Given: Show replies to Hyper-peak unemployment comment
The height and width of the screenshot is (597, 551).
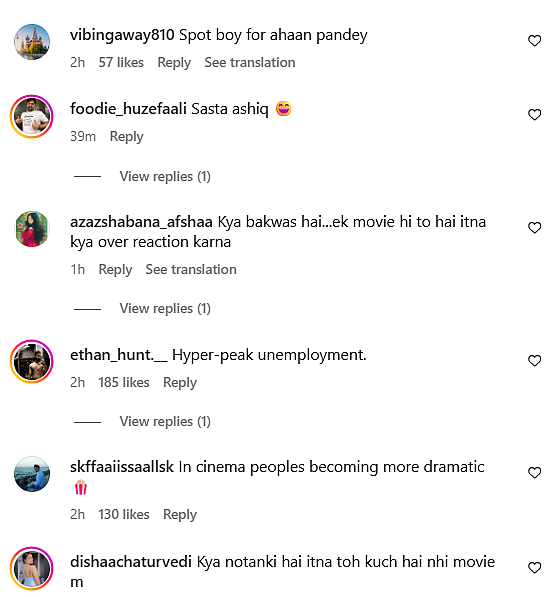Looking at the screenshot, I should pyautogui.click(x=165, y=421).
